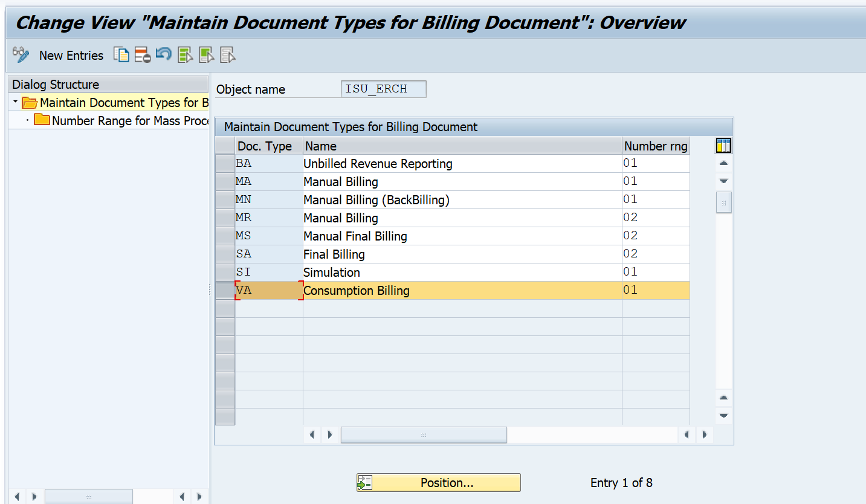The height and width of the screenshot is (504, 866).
Task: Click table far-right horizontal scroll right arrow
Action: click(x=705, y=435)
